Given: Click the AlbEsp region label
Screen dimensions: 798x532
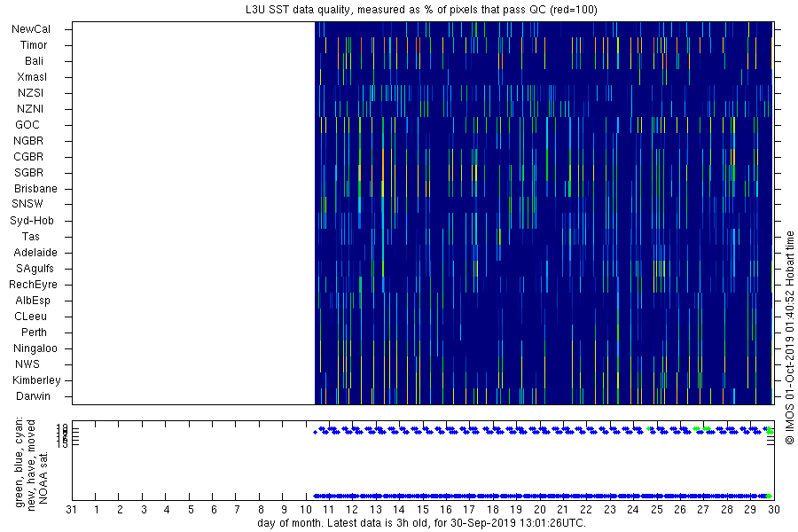Looking at the screenshot, I should click(x=33, y=300).
